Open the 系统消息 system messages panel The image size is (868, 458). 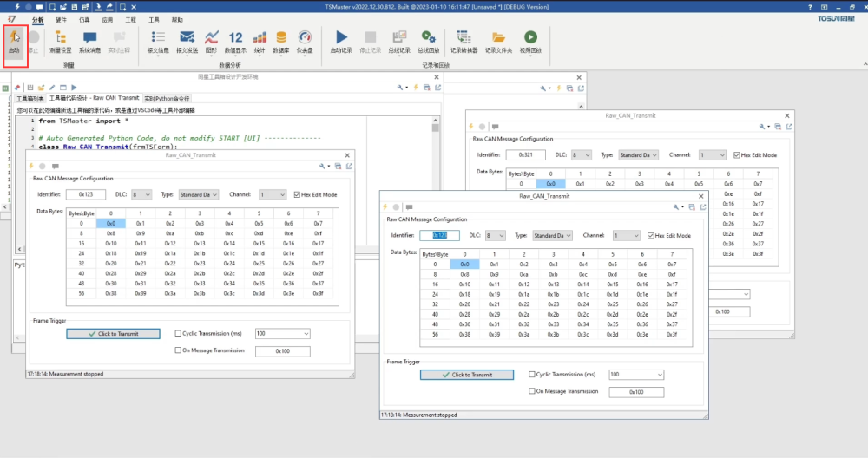89,38
